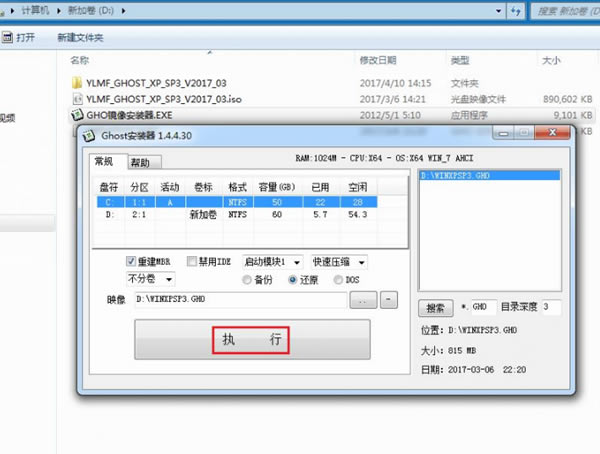Screen dimensions: 600x454
Task: Click the 2017/4/10 14:15 date entry
Action: pos(395,83)
